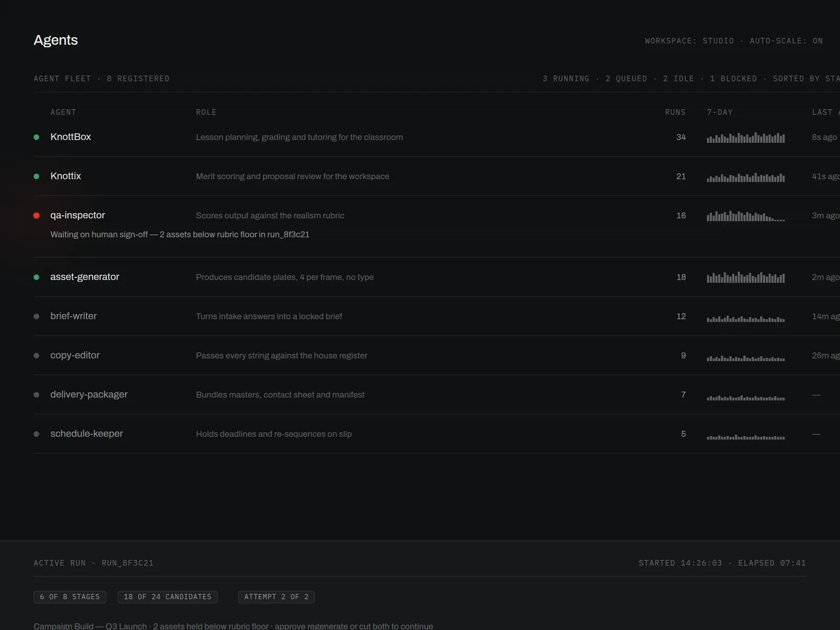
Task: Click 'STARTED 14:26:03 · ELAPSED 07:41' text
Action: point(722,563)
